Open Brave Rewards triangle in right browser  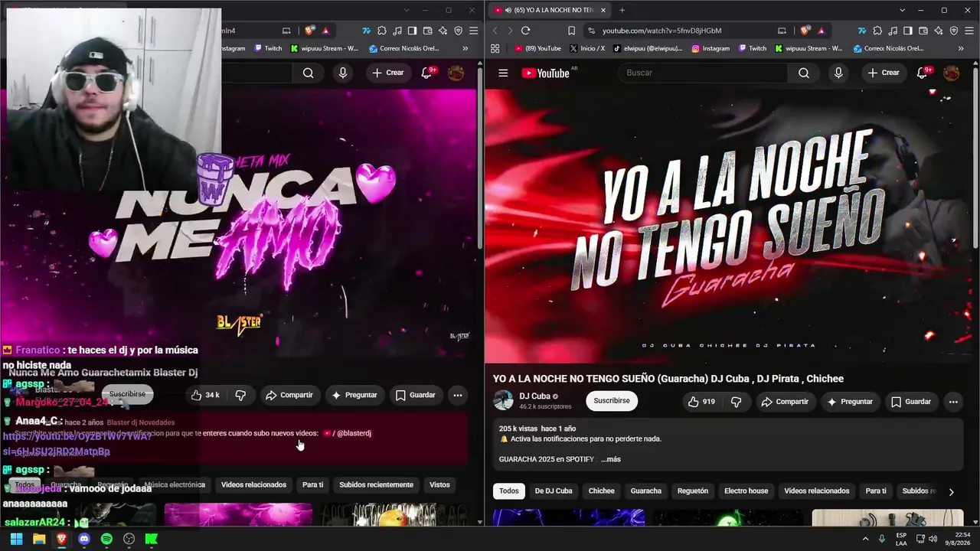pyautogui.click(x=822, y=31)
